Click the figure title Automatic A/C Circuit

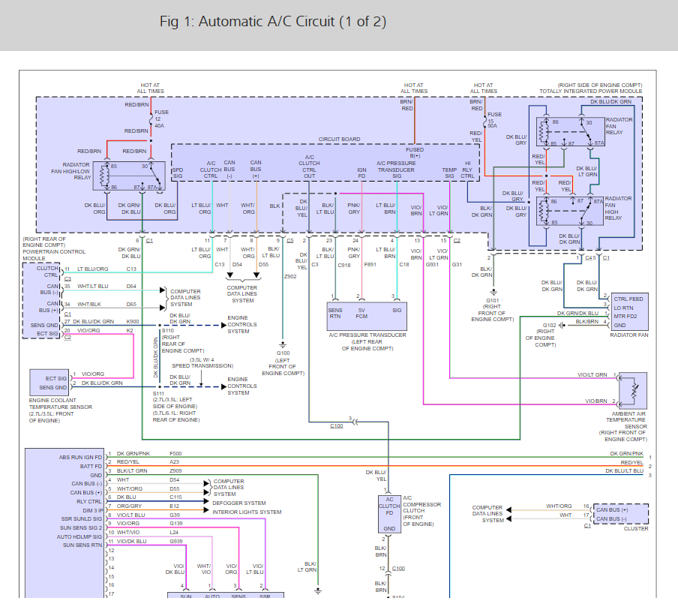pos(273,22)
